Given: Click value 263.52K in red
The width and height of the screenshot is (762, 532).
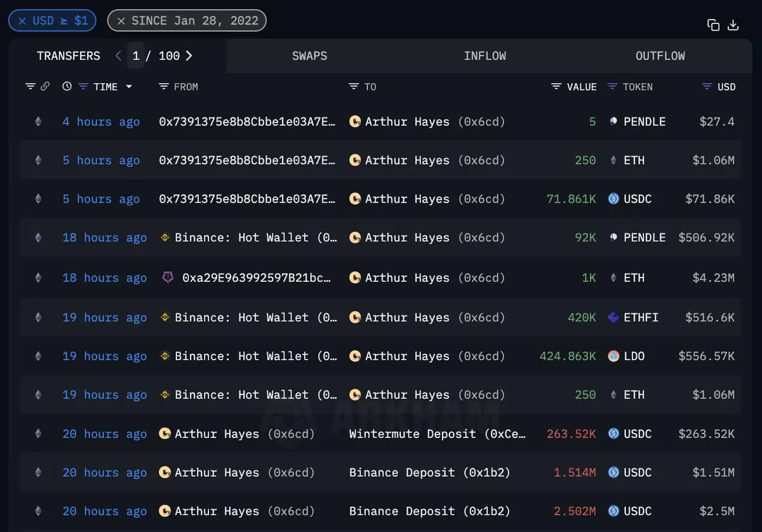Looking at the screenshot, I should (571, 434).
